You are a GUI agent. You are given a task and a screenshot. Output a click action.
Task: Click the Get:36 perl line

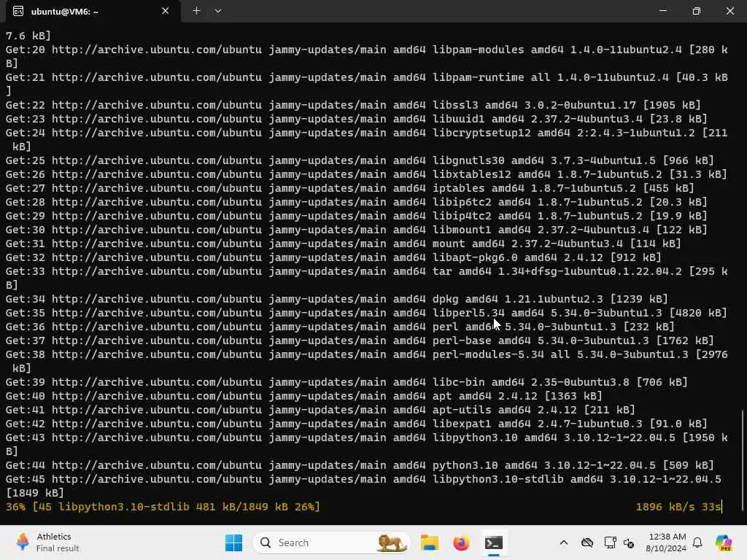click(340, 327)
